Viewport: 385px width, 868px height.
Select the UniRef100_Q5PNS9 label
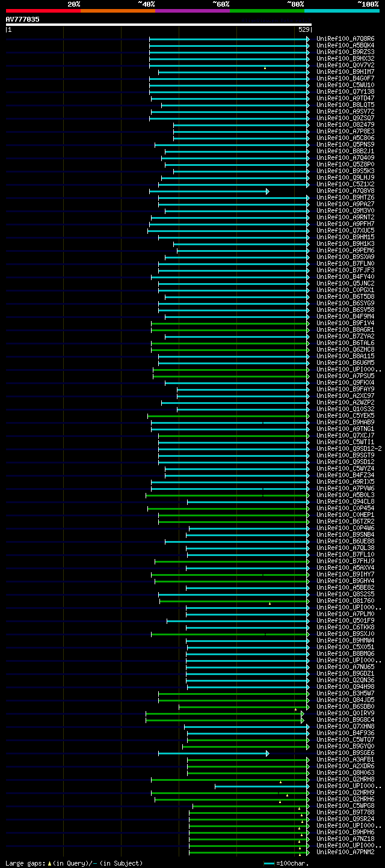click(345, 145)
